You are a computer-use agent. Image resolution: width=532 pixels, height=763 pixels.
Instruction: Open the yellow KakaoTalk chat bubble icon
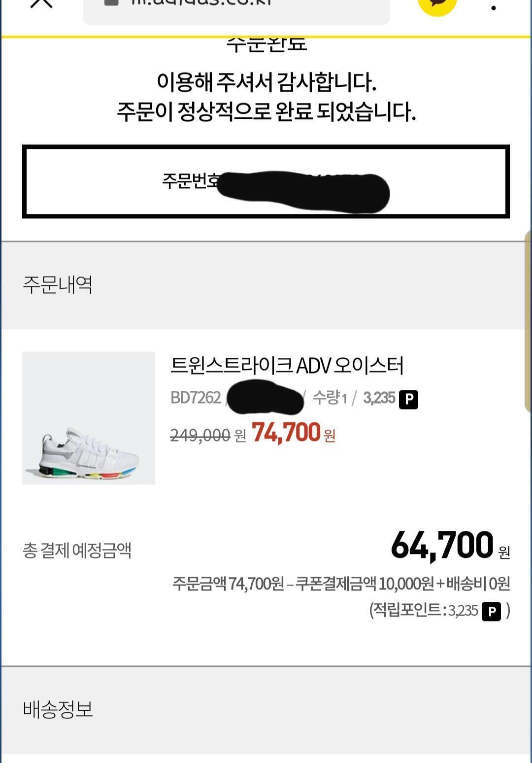coord(437,5)
